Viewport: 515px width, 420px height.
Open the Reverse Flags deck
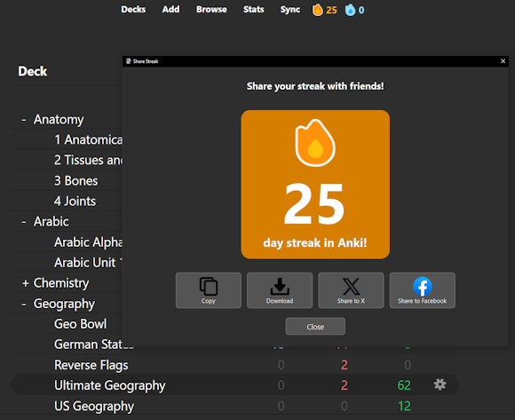[x=91, y=366]
